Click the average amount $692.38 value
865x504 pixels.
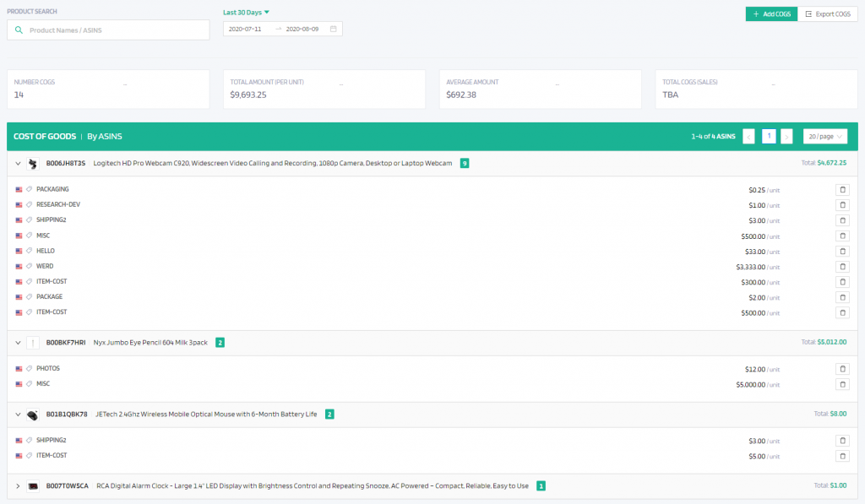[x=461, y=95]
